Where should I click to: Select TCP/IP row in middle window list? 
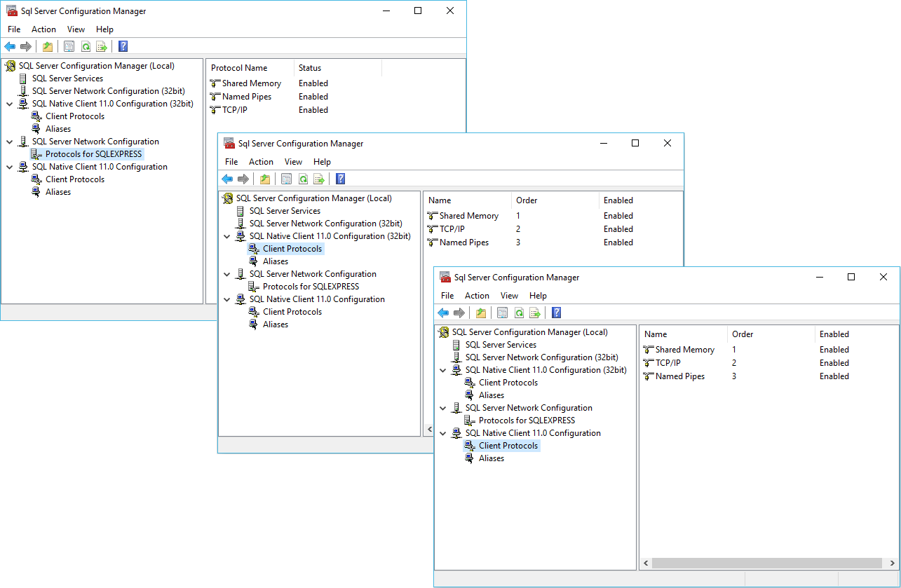click(x=446, y=229)
